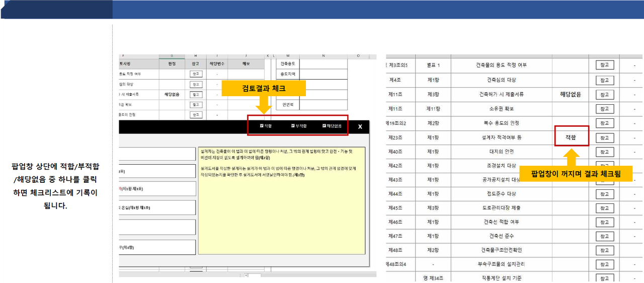Screen dimensions: 644x283
Task: Select the 해당없음 cell in right table
Action: [571, 94]
